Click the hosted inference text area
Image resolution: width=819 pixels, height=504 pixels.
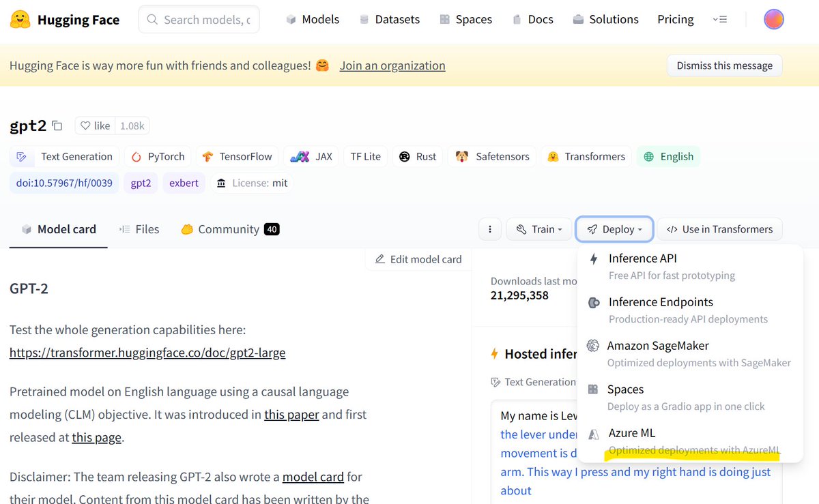pos(636,452)
